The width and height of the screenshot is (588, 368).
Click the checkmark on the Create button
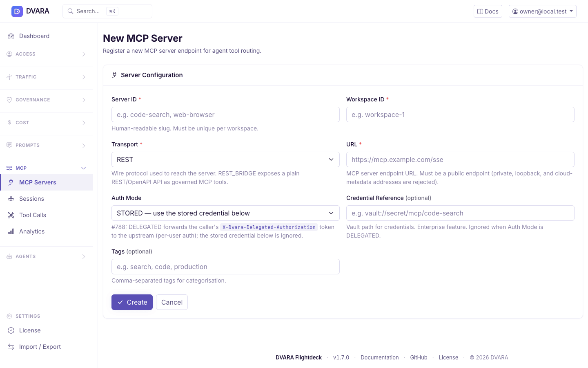tap(120, 302)
